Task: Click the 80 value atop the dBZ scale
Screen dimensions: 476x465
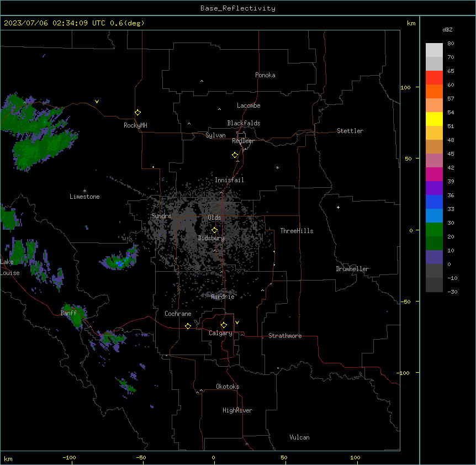Action: coord(451,44)
